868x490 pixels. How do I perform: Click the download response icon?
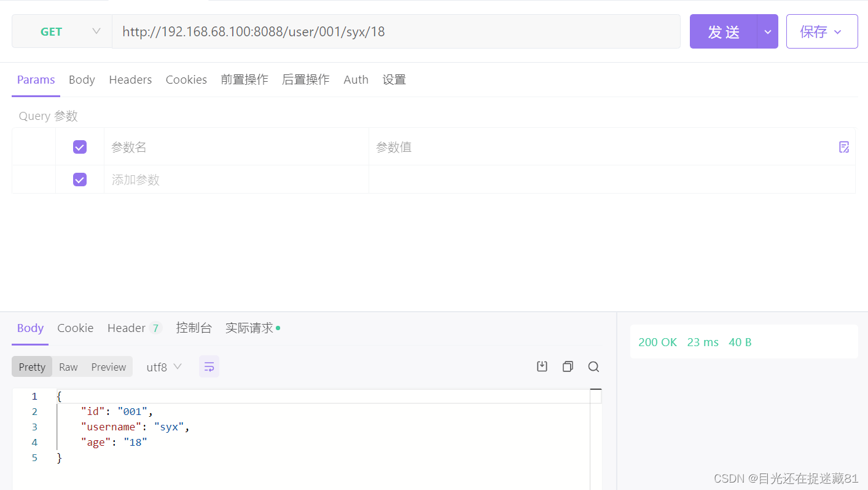coord(542,366)
